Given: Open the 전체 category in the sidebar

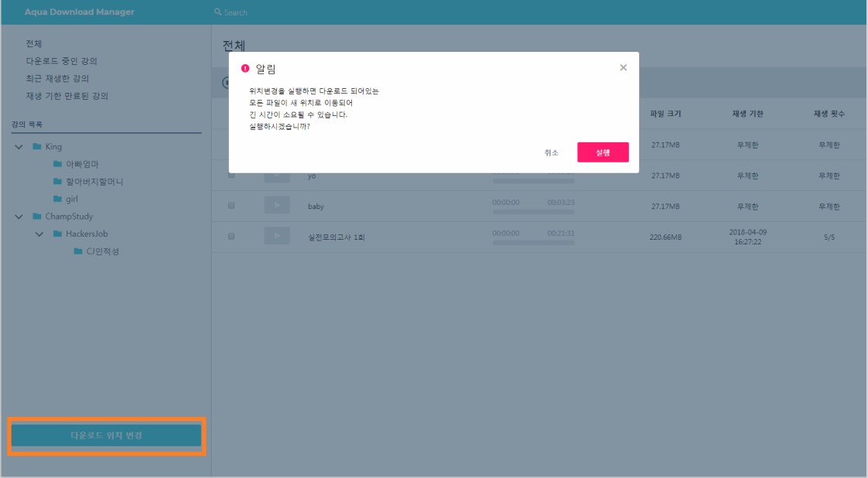Looking at the screenshot, I should pyautogui.click(x=34, y=44).
